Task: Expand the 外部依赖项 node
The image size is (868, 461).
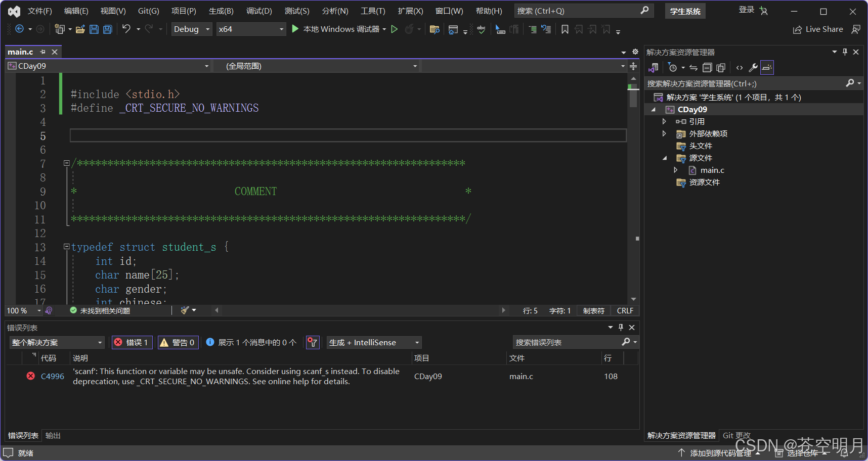Action: (x=664, y=133)
